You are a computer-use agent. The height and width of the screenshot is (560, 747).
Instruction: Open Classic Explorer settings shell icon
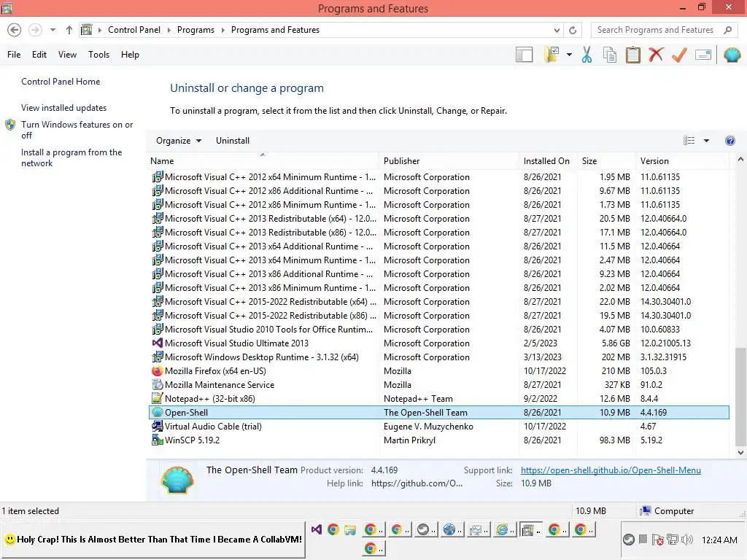[x=732, y=55]
